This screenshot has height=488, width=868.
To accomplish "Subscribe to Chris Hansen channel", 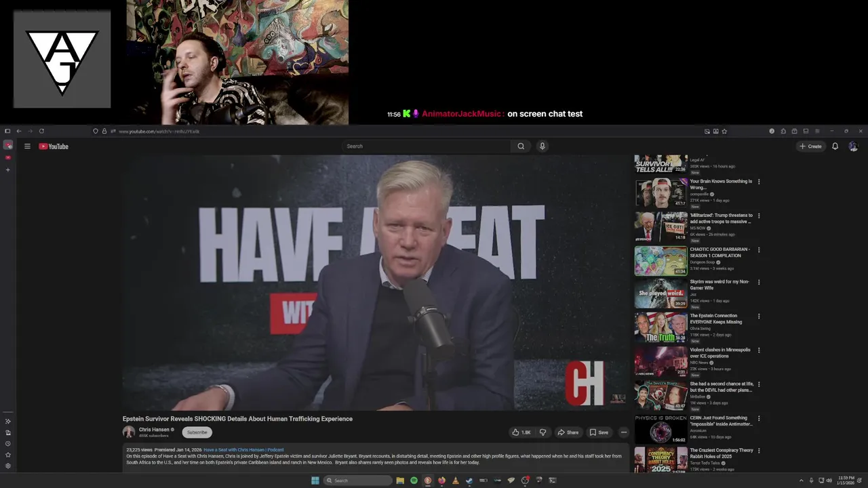I will pyautogui.click(x=197, y=432).
